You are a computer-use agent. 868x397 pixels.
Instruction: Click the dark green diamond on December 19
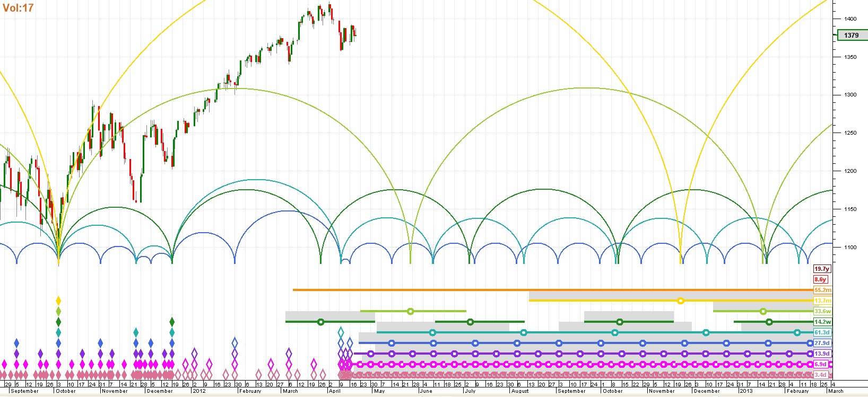click(x=172, y=322)
